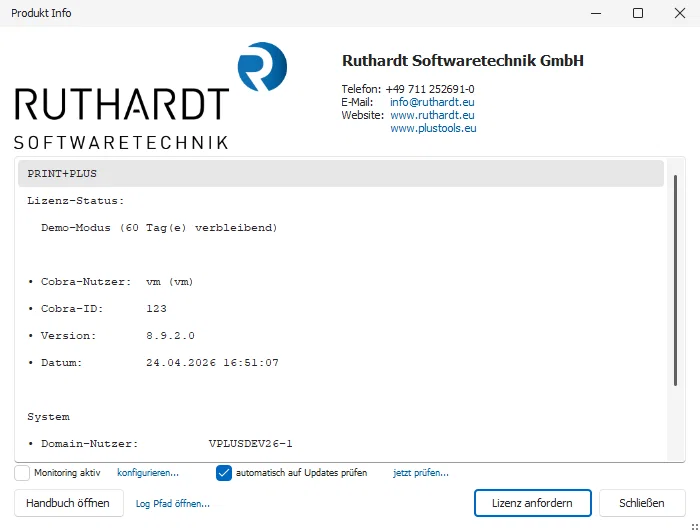700x532 pixels.
Task: Click jetzt prüfen... link
Action: click(421, 473)
